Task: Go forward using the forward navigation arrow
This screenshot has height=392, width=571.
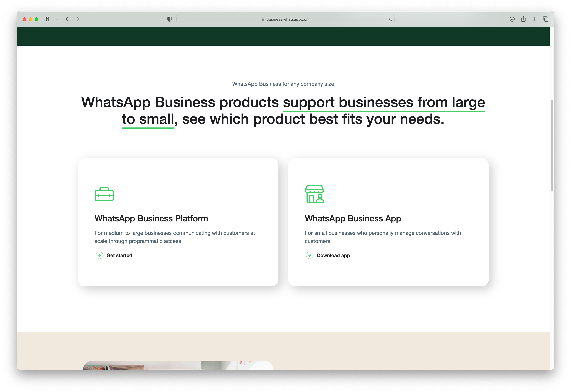Action: pyautogui.click(x=78, y=19)
